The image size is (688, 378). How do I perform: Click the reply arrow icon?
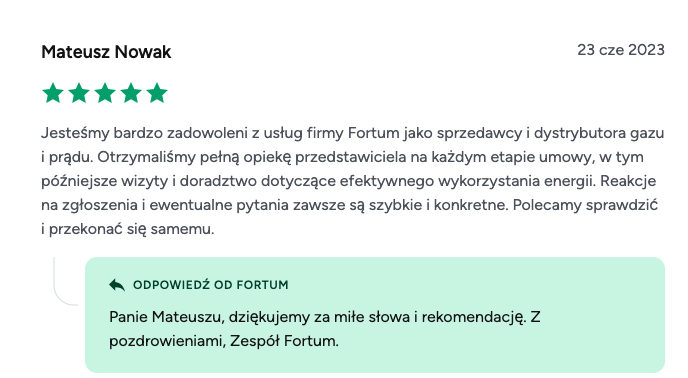pos(117,285)
